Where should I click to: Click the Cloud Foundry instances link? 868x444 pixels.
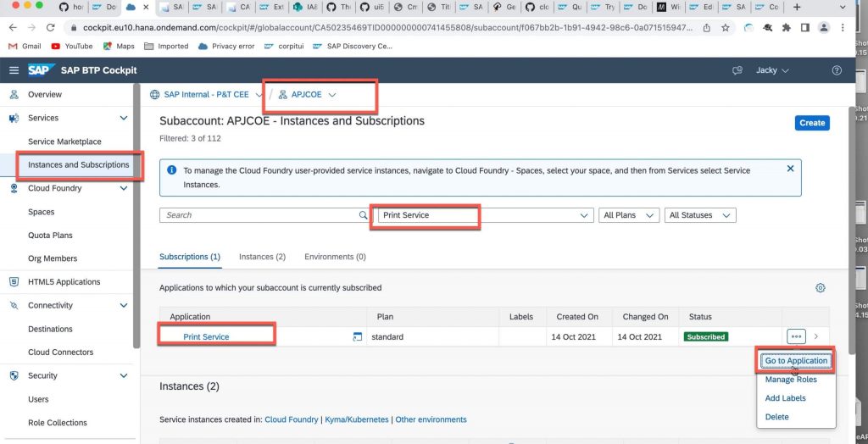(x=292, y=419)
